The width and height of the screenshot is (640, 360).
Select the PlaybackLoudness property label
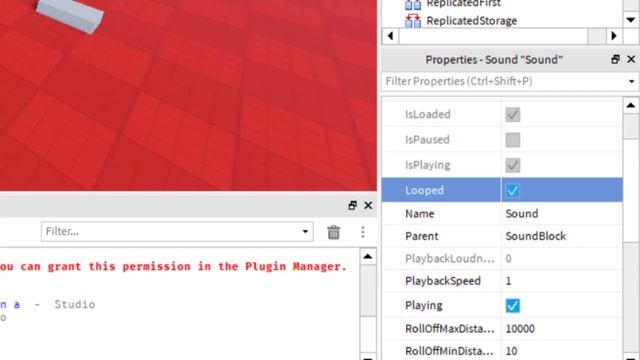point(449,258)
